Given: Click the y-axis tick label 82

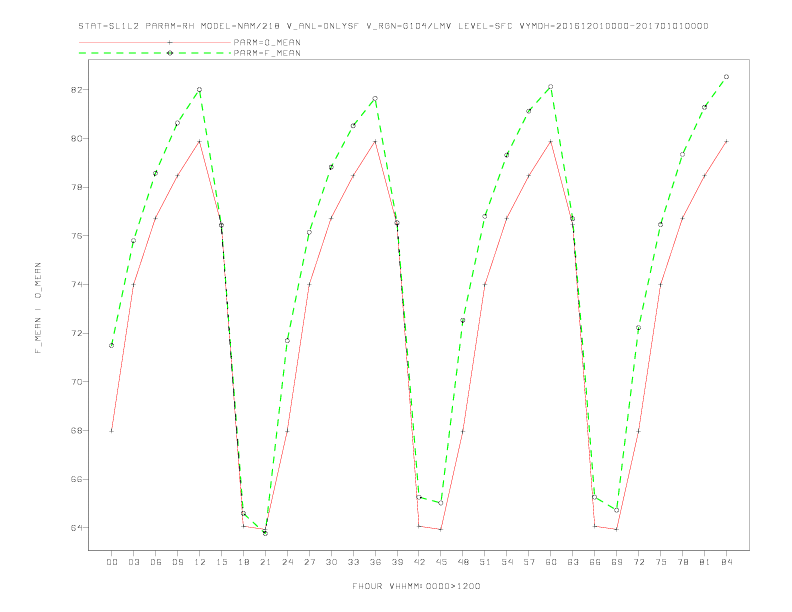Looking at the screenshot, I should tap(76, 90).
